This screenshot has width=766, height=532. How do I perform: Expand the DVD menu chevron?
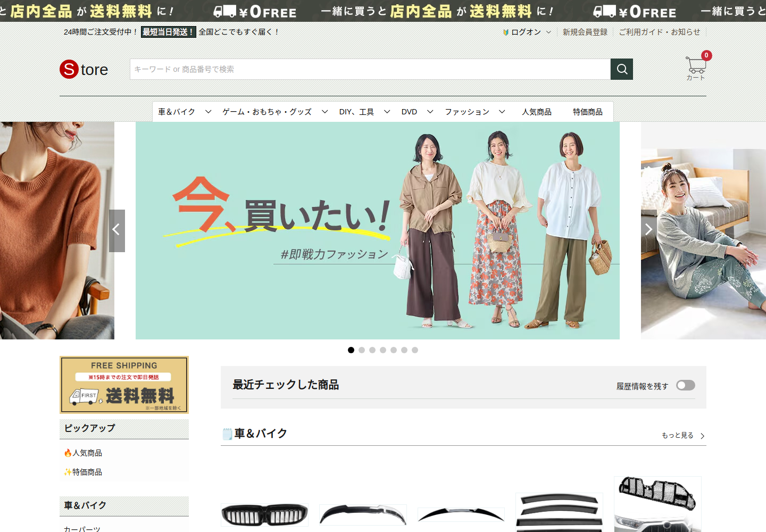(x=430, y=112)
